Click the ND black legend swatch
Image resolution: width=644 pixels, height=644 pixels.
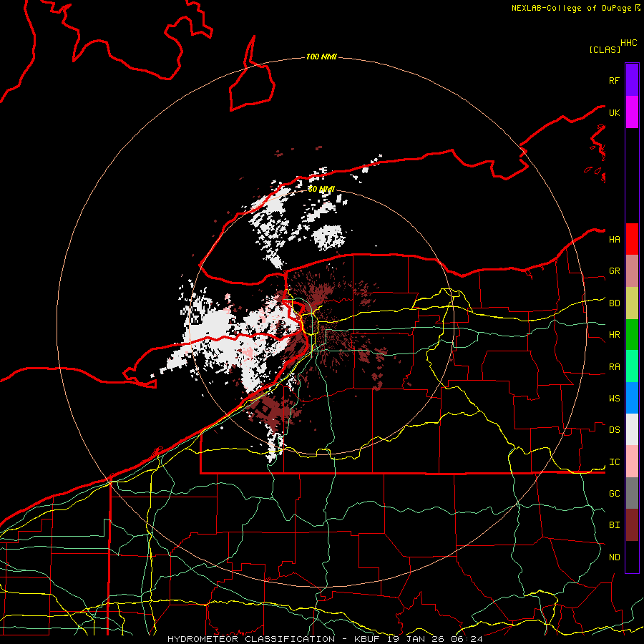coord(632,557)
